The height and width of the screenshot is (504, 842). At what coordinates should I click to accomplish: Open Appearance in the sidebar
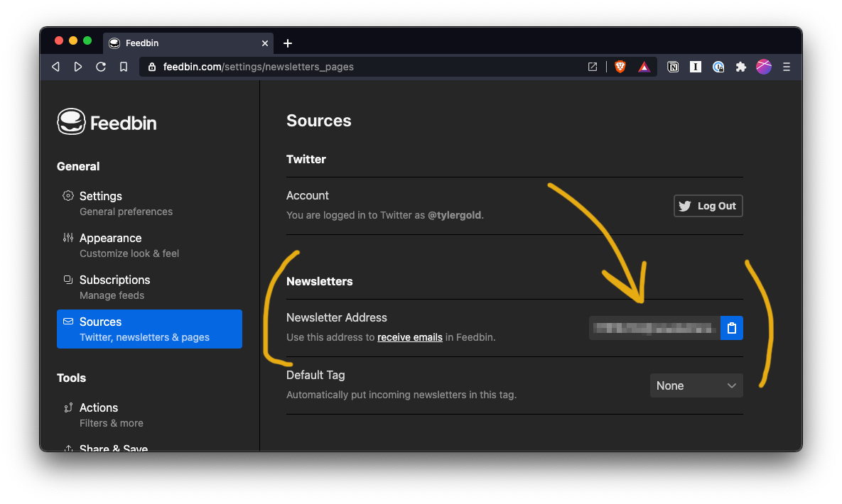coord(149,246)
